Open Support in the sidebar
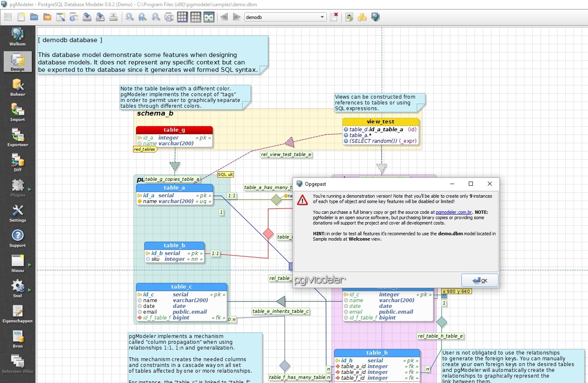Screen dimensions: 588x383 (x=17, y=238)
